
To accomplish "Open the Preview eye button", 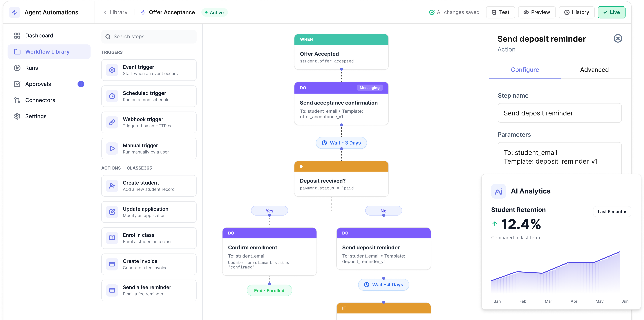I will [x=537, y=12].
